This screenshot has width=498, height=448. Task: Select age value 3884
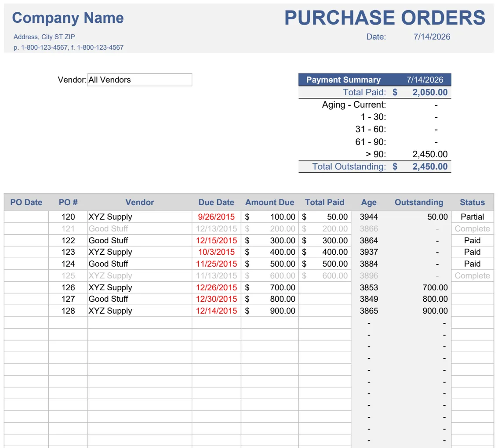369,264
